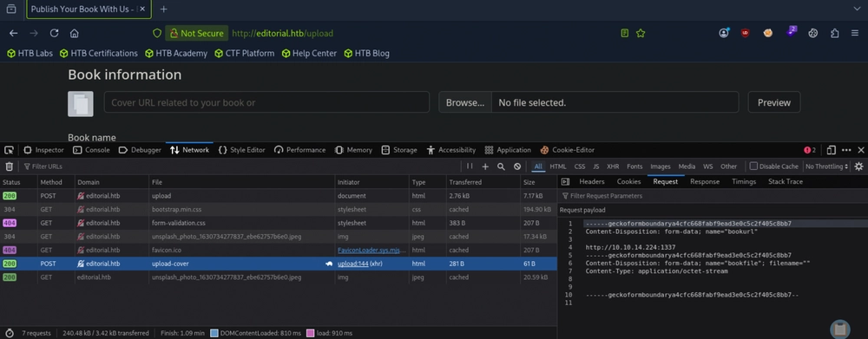Open the Storage tab
Screen dimensions: 868x339
tap(399, 150)
